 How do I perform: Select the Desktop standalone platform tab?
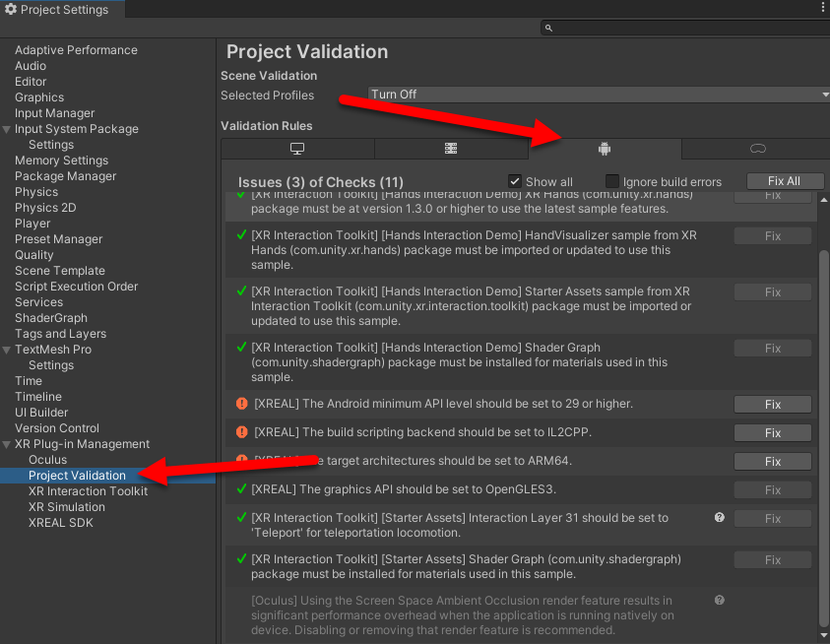click(297, 149)
